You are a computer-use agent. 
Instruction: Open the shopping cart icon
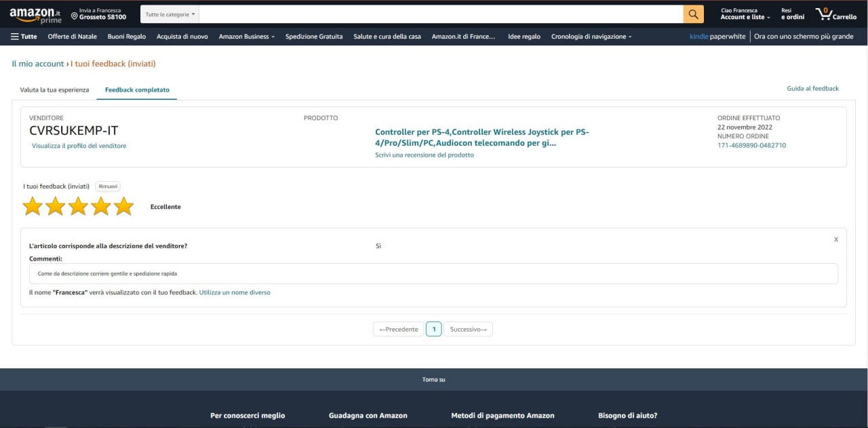click(x=835, y=14)
